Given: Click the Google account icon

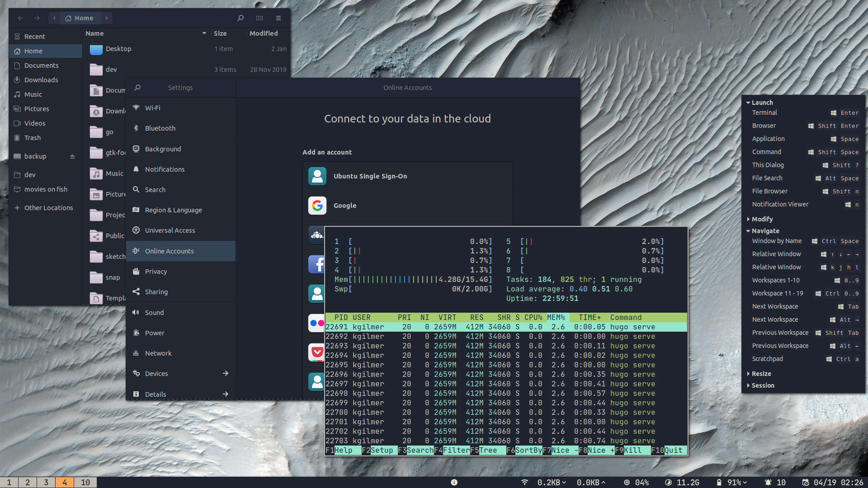Looking at the screenshot, I should (x=317, y=205).
